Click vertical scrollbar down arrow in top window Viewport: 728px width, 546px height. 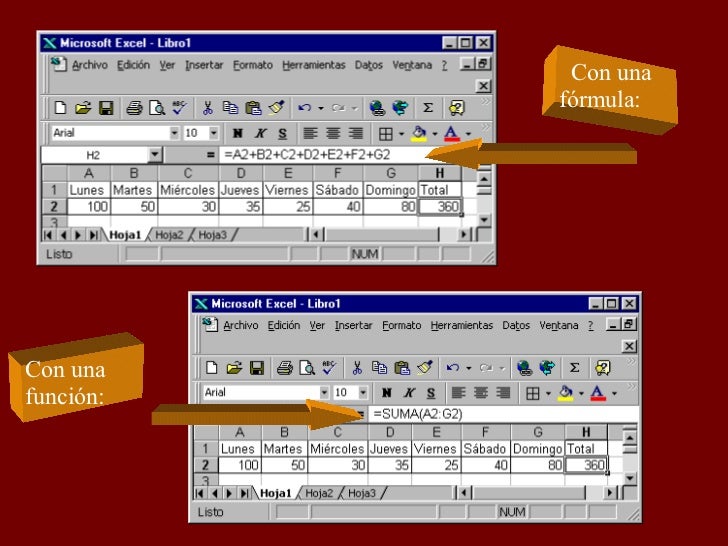tap(484, 220)
